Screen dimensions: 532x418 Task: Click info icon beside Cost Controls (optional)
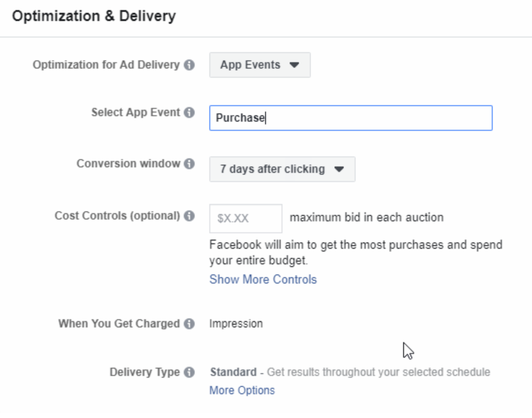[x=189, y=216]
